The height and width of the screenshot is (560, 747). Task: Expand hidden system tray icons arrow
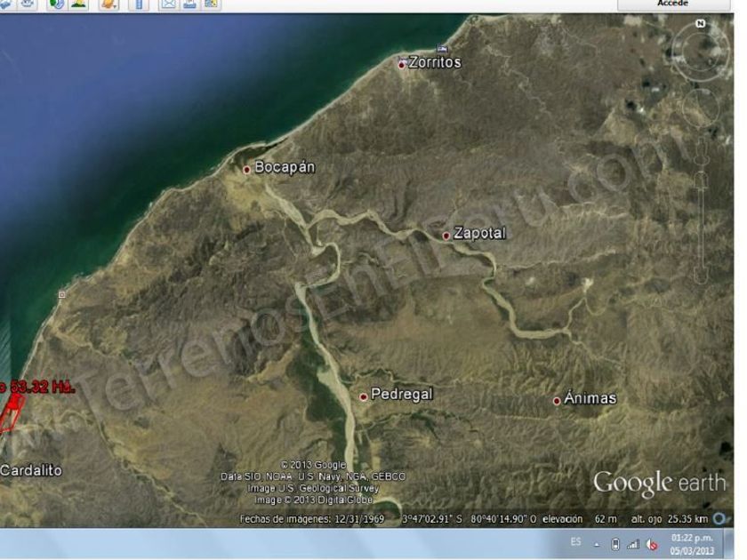[597, 545]
